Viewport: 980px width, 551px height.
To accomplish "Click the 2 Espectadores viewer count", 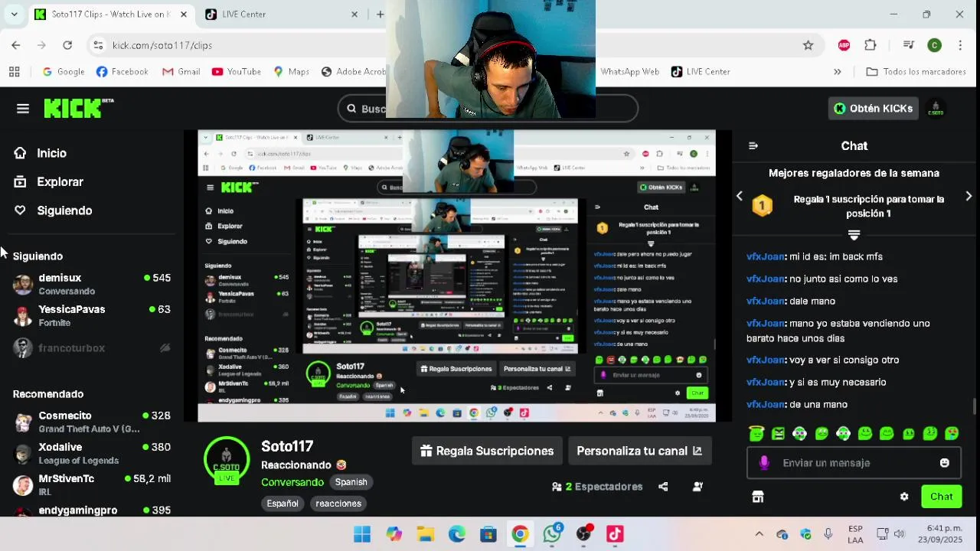I will point(597,487).
